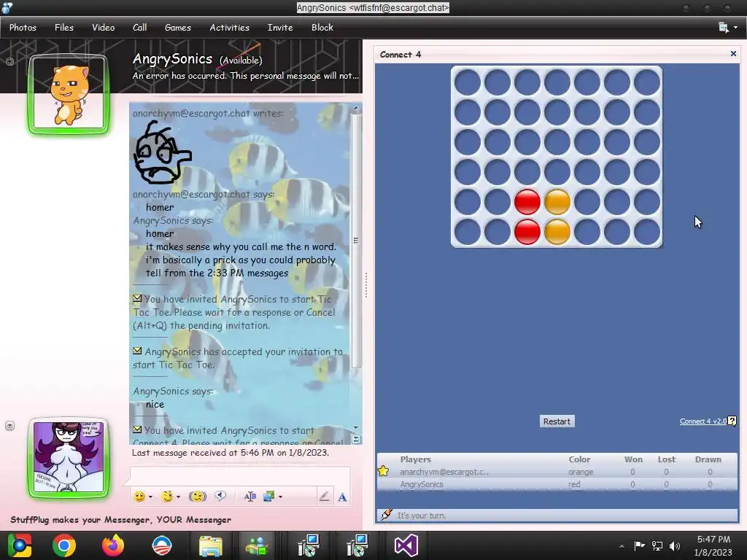Open the Files menu
The height and width of the screenshot is (560, 747).
64,28
